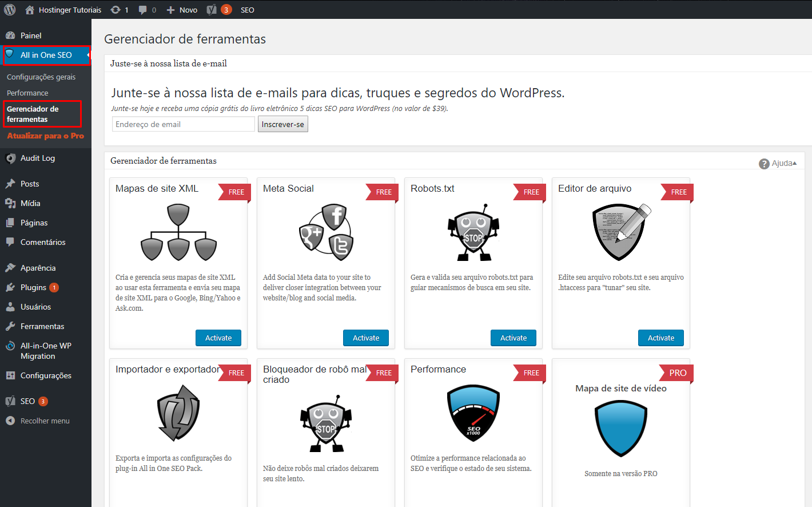Click the home icon beside Hostinger Tutoriais
The width and height of the screenshot is (812, 507).
coord(30,10)
